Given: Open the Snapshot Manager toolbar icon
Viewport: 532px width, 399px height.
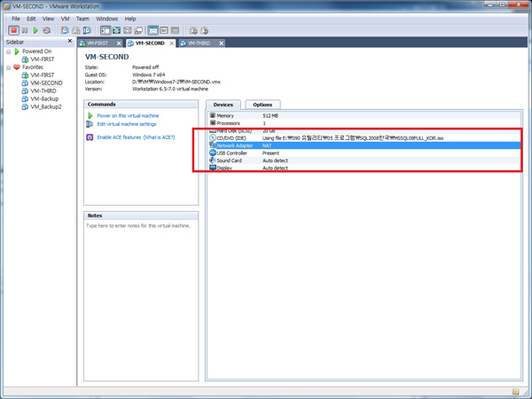Looking at the screenshot, I should [87, 30].
